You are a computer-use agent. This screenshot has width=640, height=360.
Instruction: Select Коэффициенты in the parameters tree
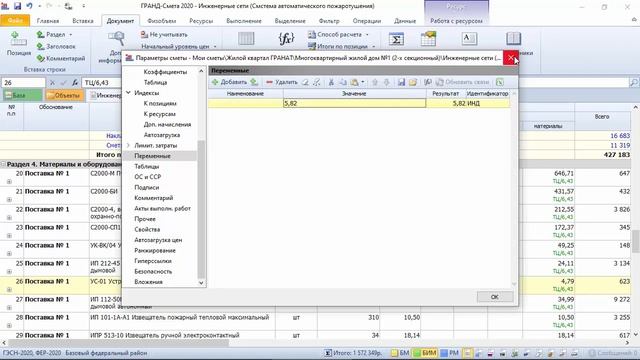165,72
